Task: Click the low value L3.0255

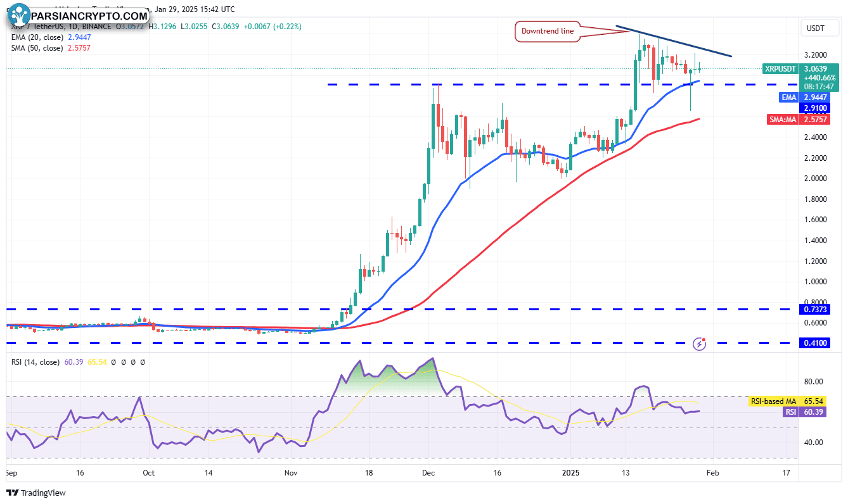Action: (x=194, y=27)
